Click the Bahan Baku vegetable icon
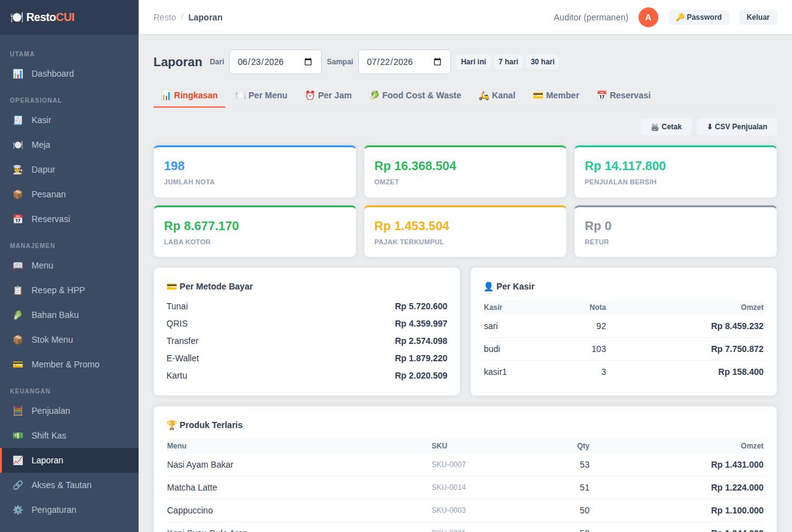 (18, 315)
